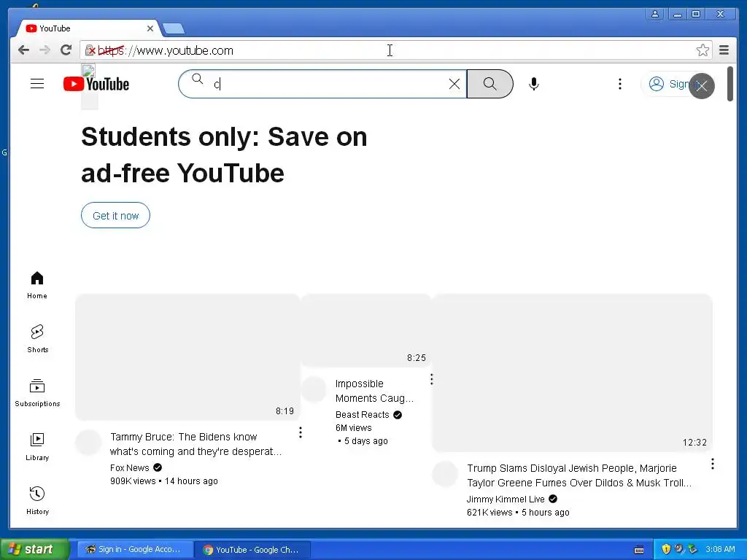Bookmark this page with the star
The height and width of the screenshot is (560, 747).
coord(703,50)
